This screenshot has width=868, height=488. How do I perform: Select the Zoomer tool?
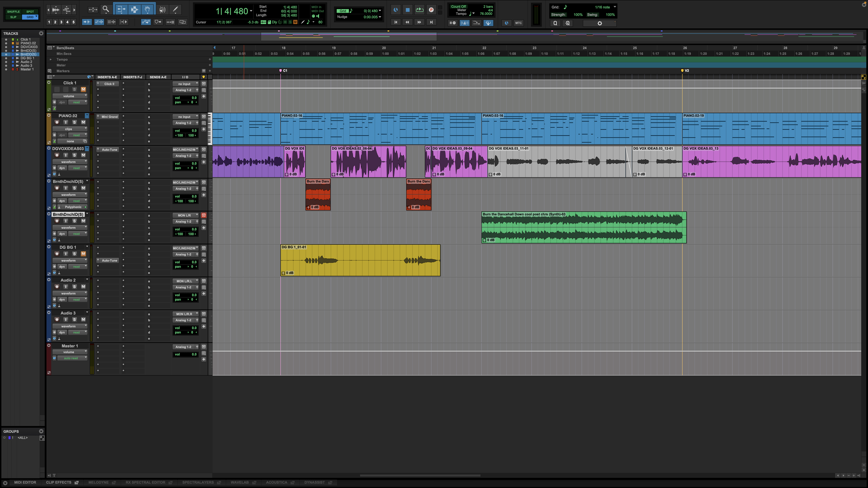pyautogui.click(x=106, y=10)
